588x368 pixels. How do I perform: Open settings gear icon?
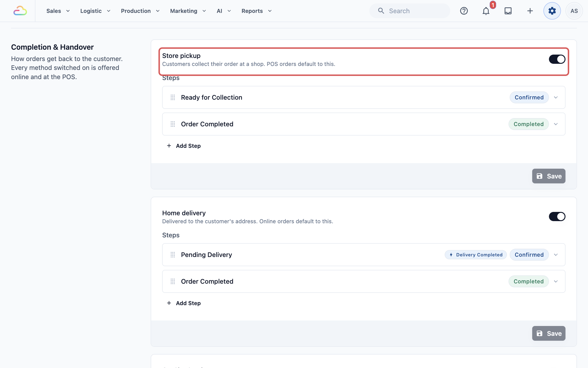(x=552, y=11)
